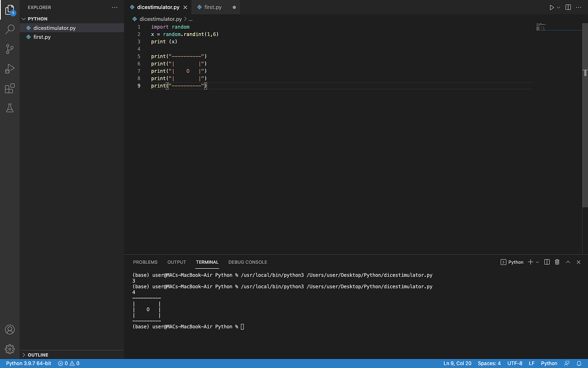588x368 pixels.
Task: Select the PROBLEMS panel tab
Action: pyautogui.click(x=145, y=262)
